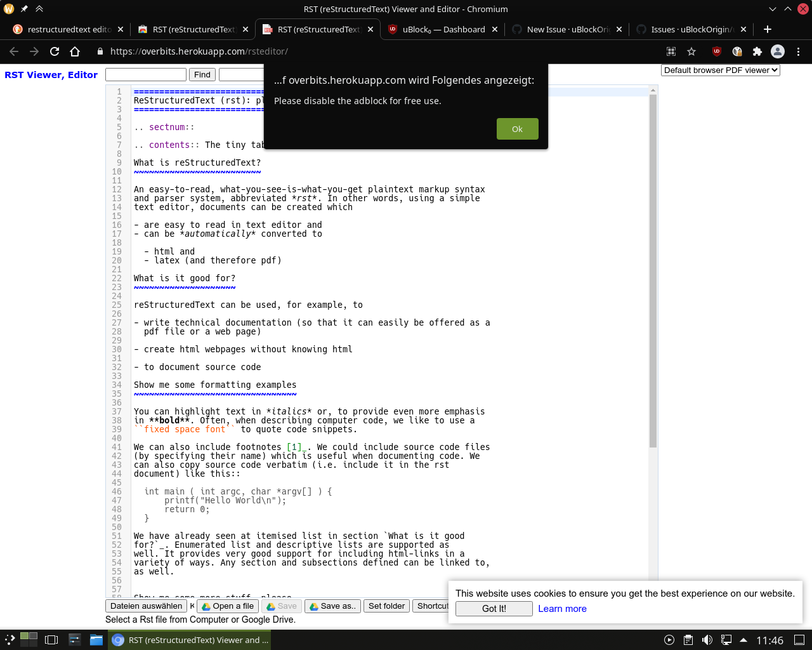The width and height of the screenshot is (812, 650).
Task: Dismiss the adblock dialog with Ok
Action: click(517, 129)
